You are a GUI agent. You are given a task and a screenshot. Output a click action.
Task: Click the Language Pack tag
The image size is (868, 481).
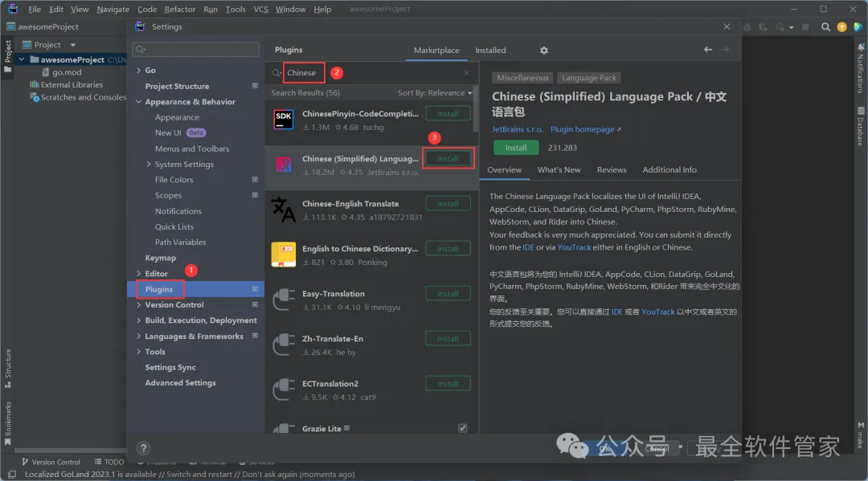(x=589, y=78)
